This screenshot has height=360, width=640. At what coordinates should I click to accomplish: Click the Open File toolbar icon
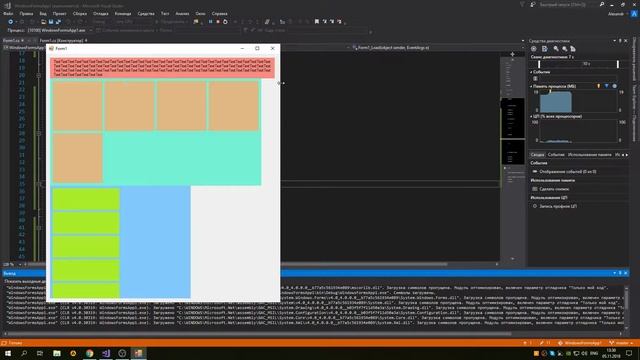pos(43,22)
